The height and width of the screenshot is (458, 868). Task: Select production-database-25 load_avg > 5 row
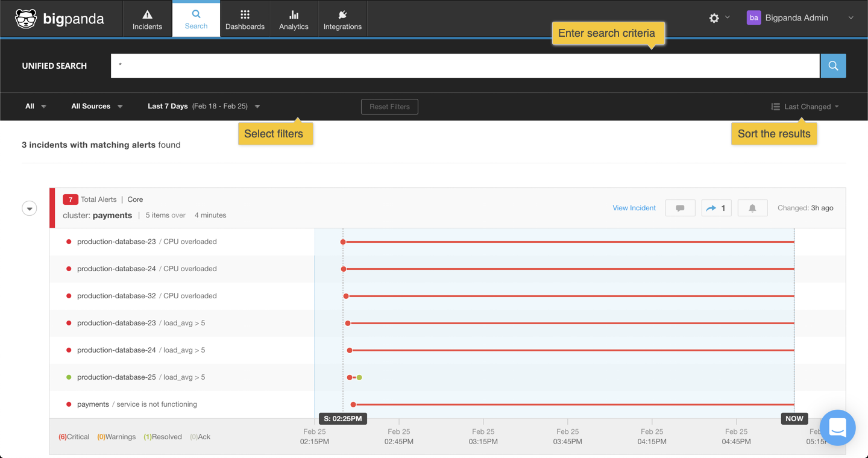coord(447,377)
